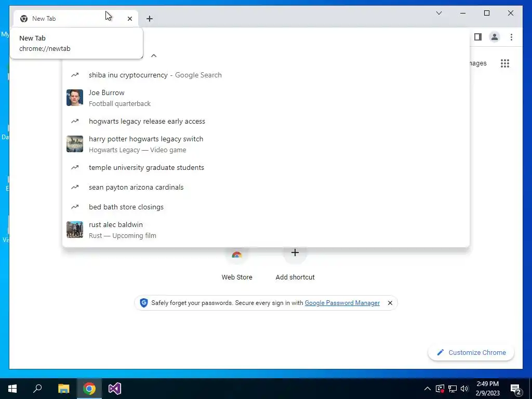The image size is (532, 399).
Task: Click trending icon beside hogwarts legacy release
Action: [x=75, y=122]
